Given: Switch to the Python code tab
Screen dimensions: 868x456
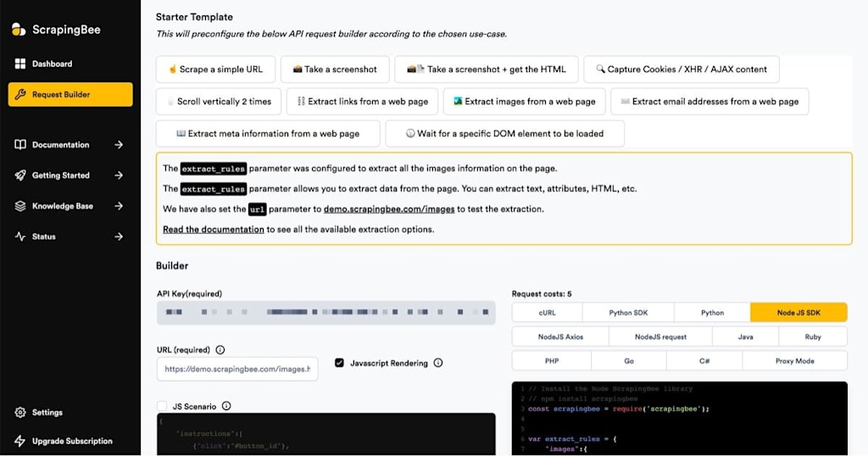Looking at the screenshot, I should (x=712, y=313).
